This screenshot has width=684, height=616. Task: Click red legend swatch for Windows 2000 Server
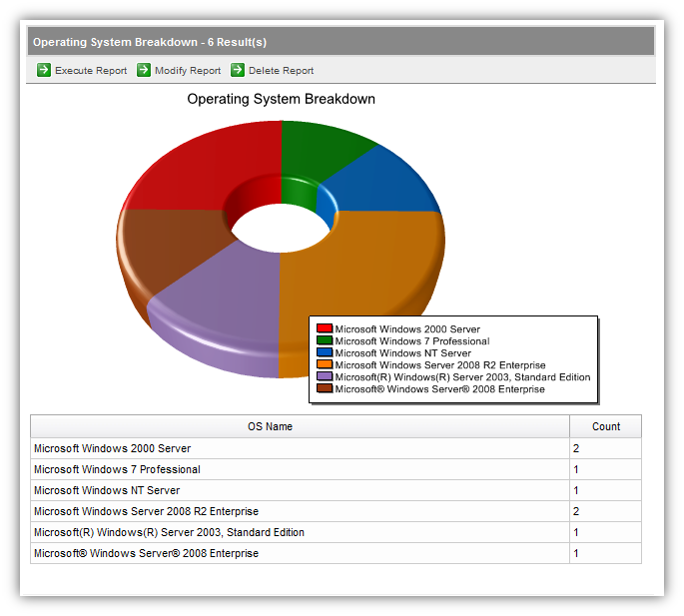[x=325, y=328]
